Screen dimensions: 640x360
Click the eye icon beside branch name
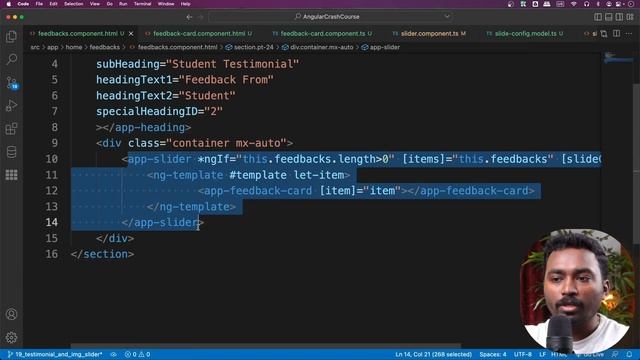click(113, 354)
